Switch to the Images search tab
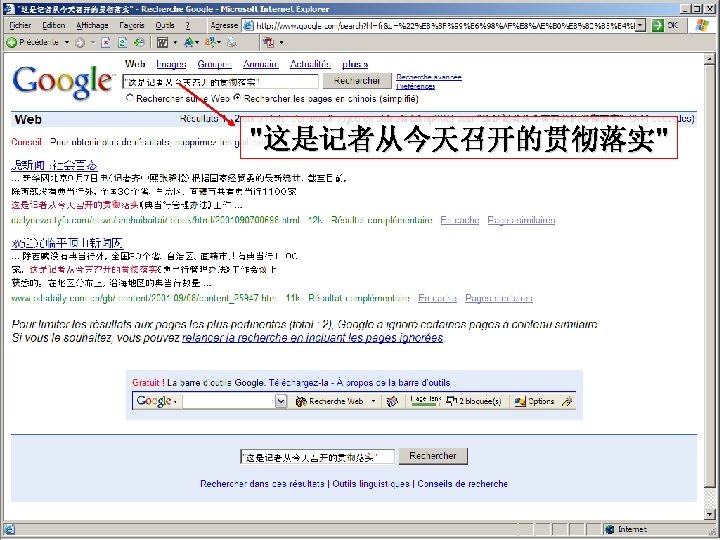 click(x=171, y=64)
